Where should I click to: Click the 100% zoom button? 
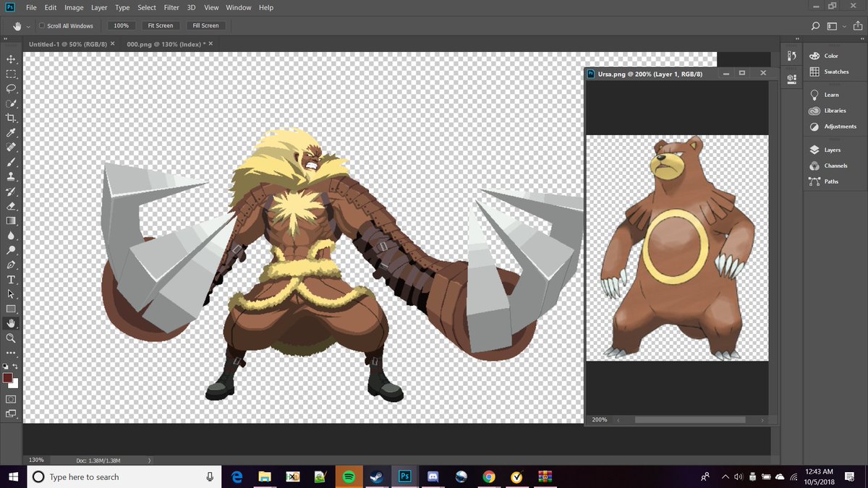pyautogui.click(x=121, y=25)
